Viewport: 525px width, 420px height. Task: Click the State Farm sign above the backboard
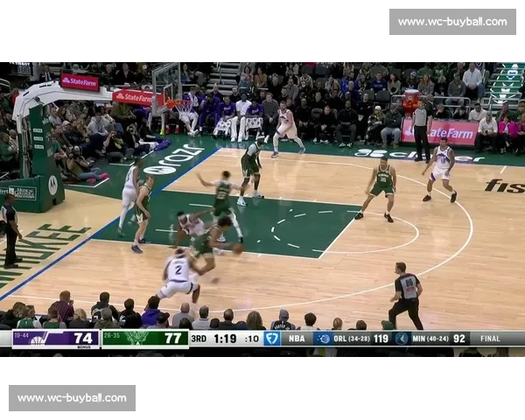[x=80, y=81]
